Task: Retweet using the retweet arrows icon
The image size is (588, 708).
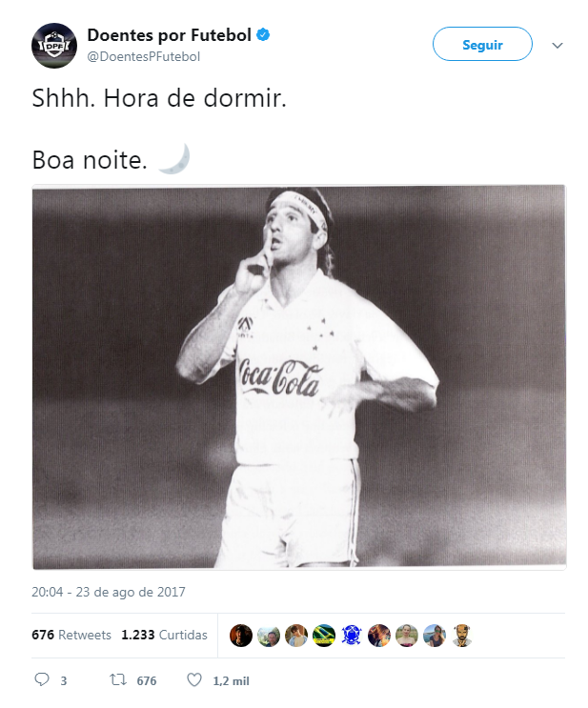Action: pos(118,680)
